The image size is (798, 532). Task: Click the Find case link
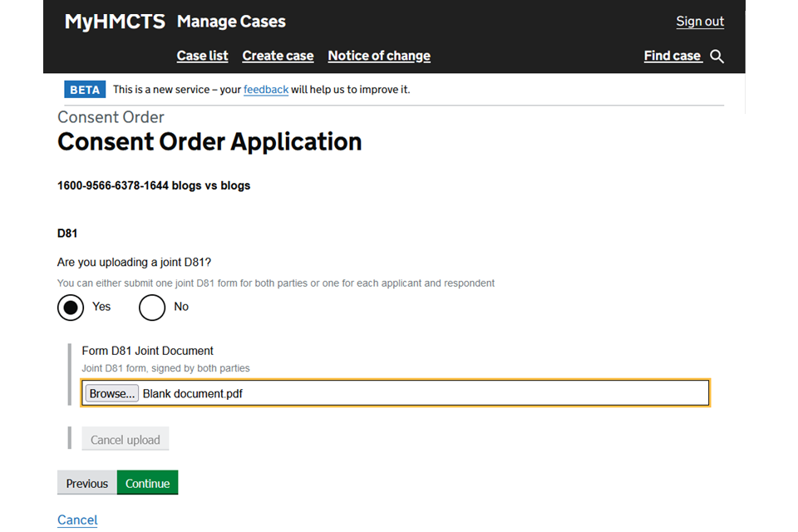coord(672,56)
